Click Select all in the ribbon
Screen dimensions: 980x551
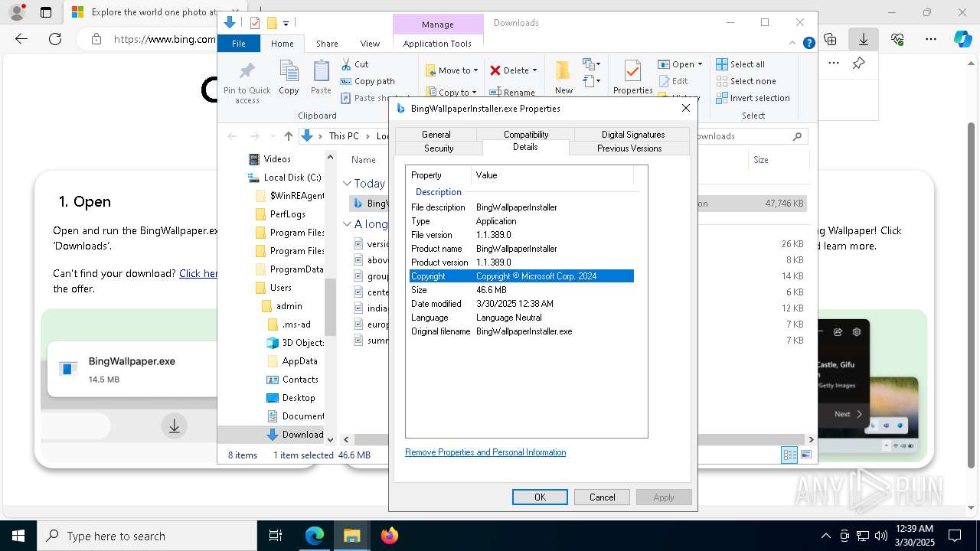pyautogui.click(x=740, y=64)
